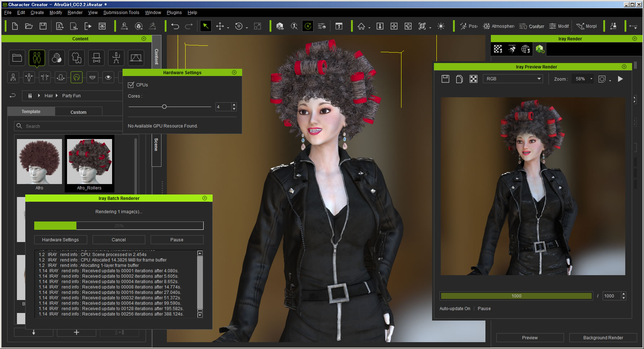This screenshot has height=349, width=644.
Task: Activate the Select arrow tool
Action: click(205, 26)
